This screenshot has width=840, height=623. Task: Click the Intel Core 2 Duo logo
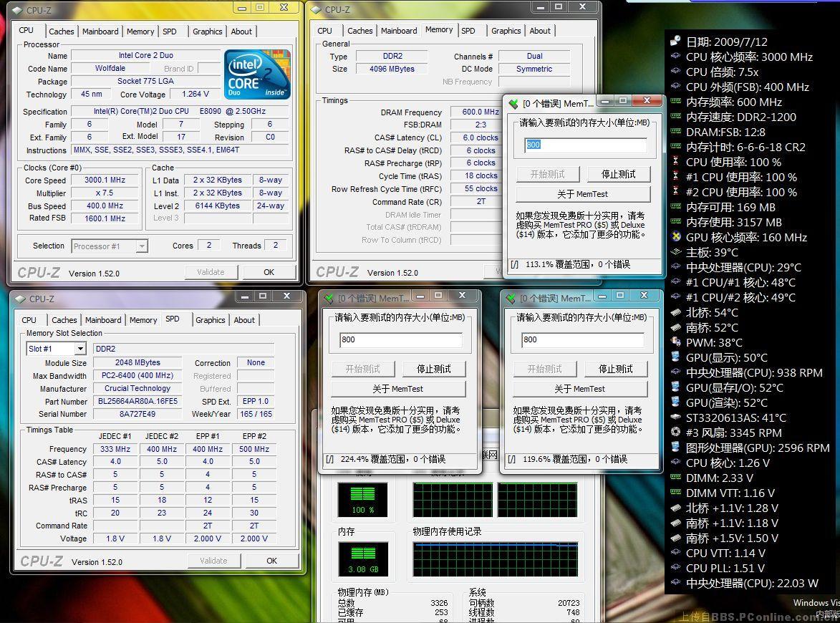[x=257, y=74]
